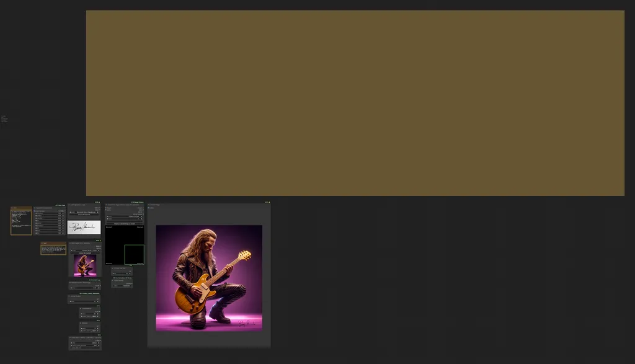Screen dimensions: 635x364
Task: Select the large empty brown group box
Action: 355,104
